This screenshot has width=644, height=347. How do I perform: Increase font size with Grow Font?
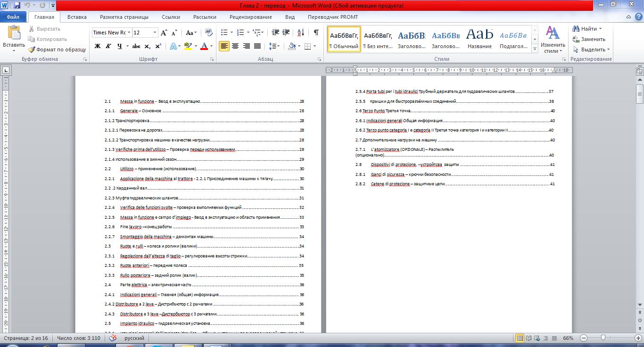pos(164,33)
